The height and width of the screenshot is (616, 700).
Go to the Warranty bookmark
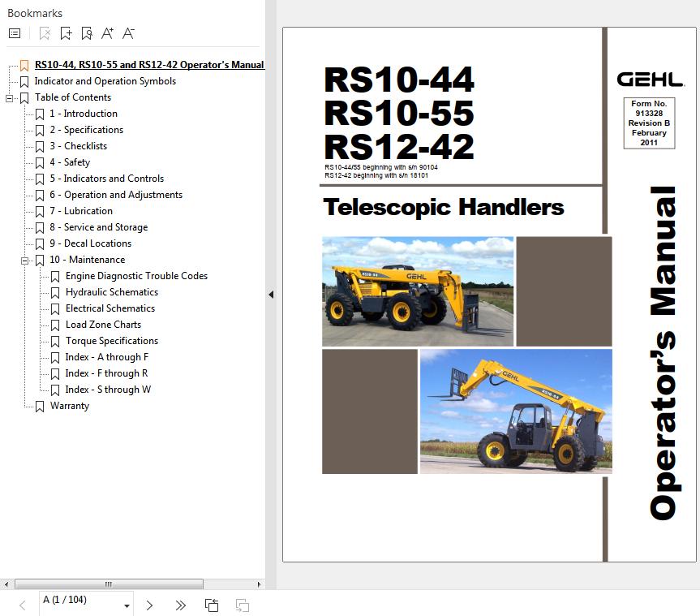69,406
